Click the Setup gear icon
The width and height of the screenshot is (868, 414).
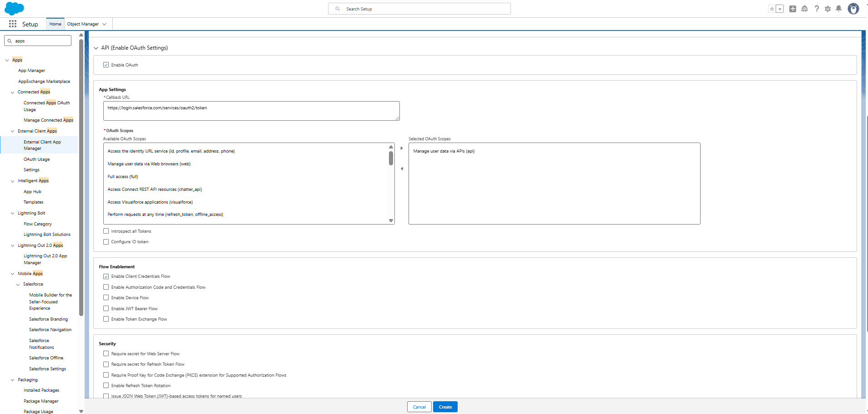pos(828,9)
